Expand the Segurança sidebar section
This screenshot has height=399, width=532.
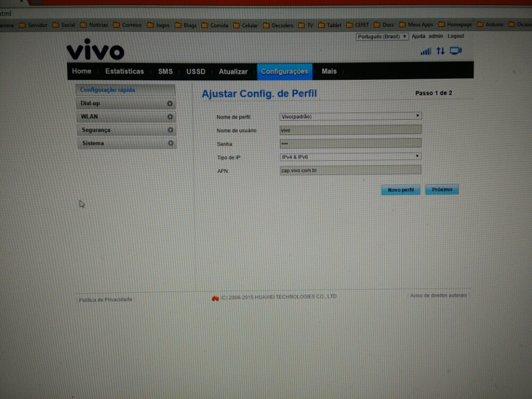click(x=126, y=130)
